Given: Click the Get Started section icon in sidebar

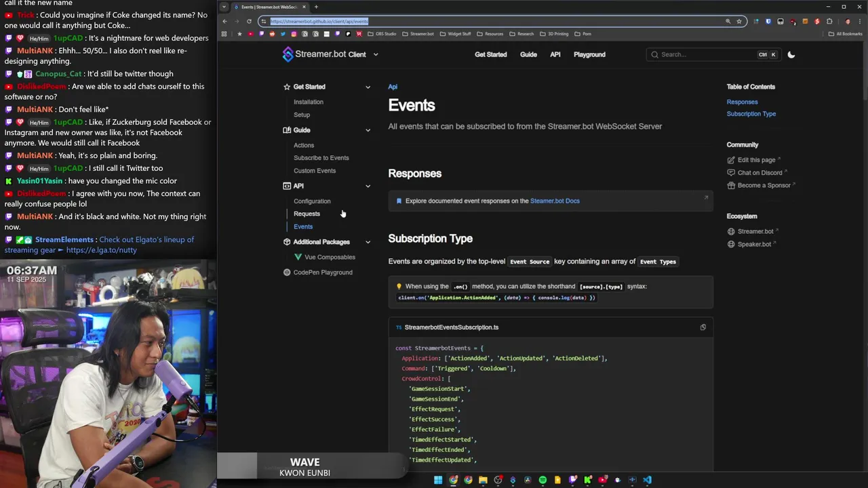Looking at the screenshot, I should tap(287, 87).
